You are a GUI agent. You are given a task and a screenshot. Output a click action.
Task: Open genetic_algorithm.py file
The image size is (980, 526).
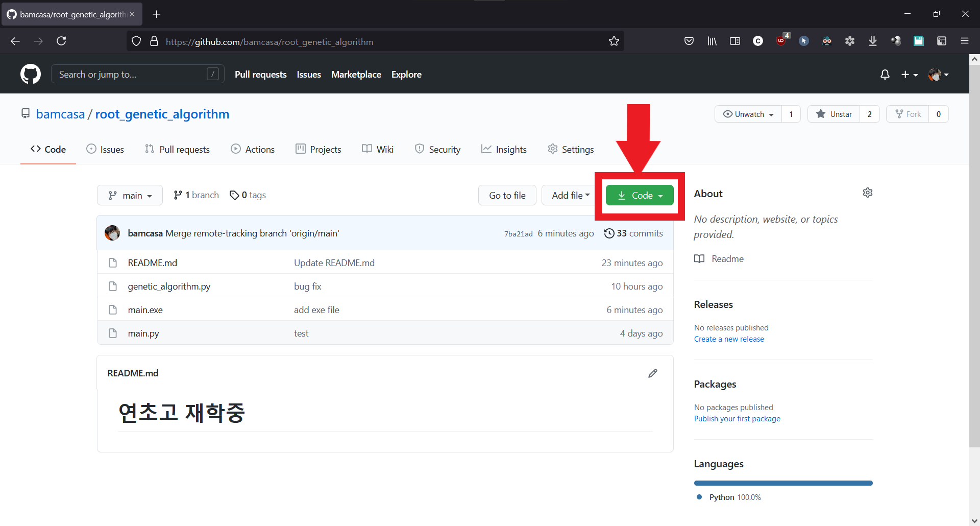pos(169,286)
